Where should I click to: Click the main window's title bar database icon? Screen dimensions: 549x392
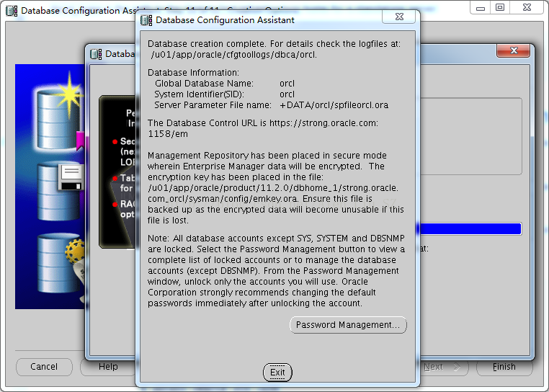tap(12, 11)
